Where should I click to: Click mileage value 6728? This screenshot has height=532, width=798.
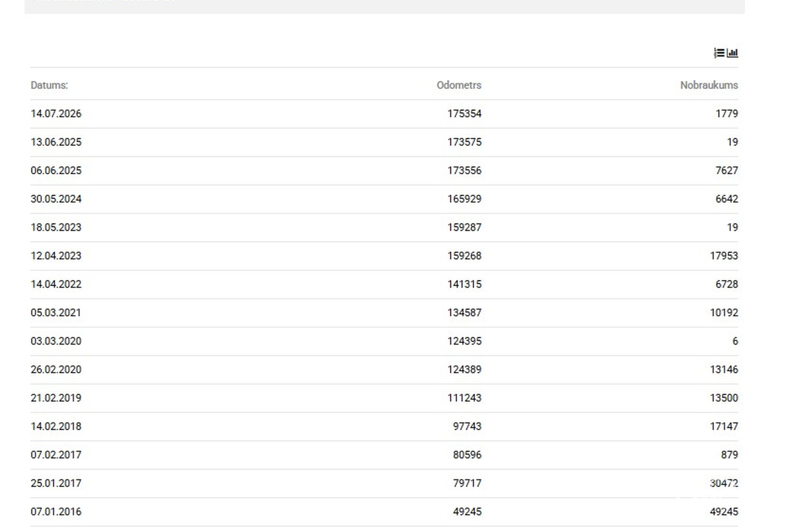coord(727,285)
